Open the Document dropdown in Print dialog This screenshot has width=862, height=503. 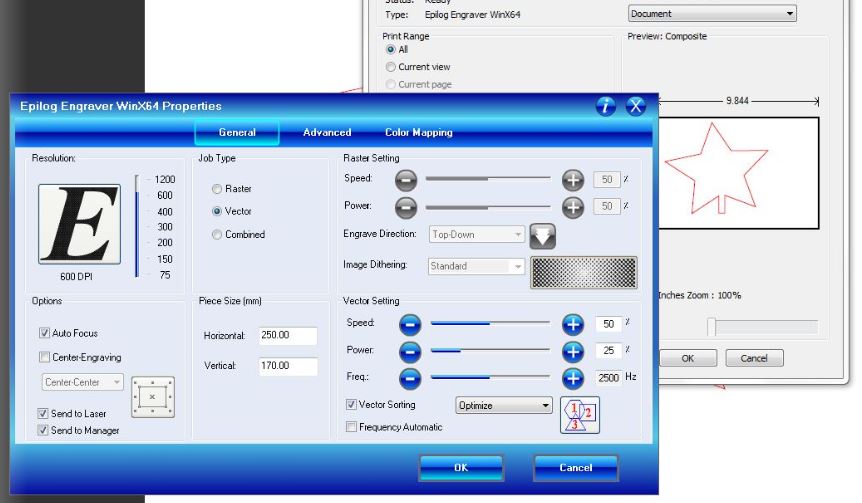point(712,14)
